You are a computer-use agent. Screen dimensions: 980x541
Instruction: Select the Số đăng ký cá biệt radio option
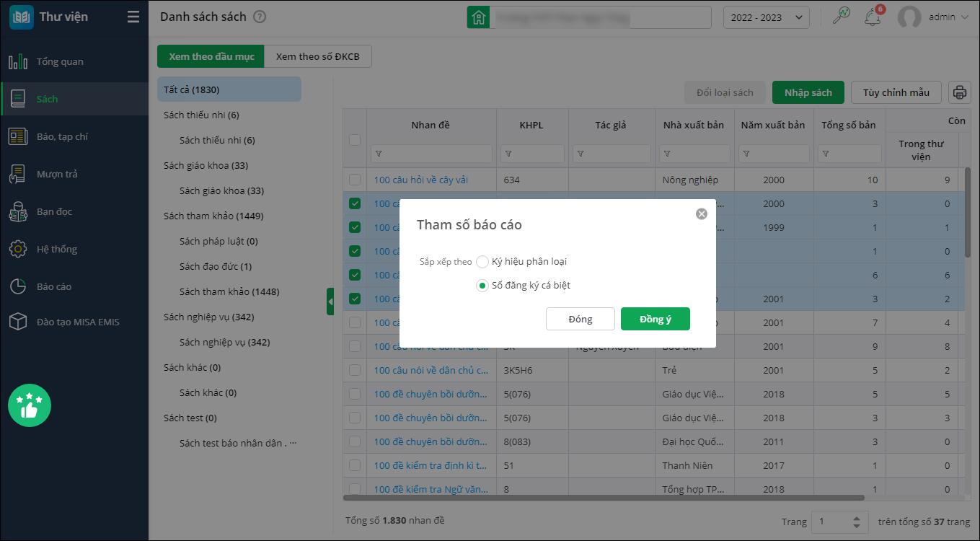pyautogui.click(x=482, y=286)
